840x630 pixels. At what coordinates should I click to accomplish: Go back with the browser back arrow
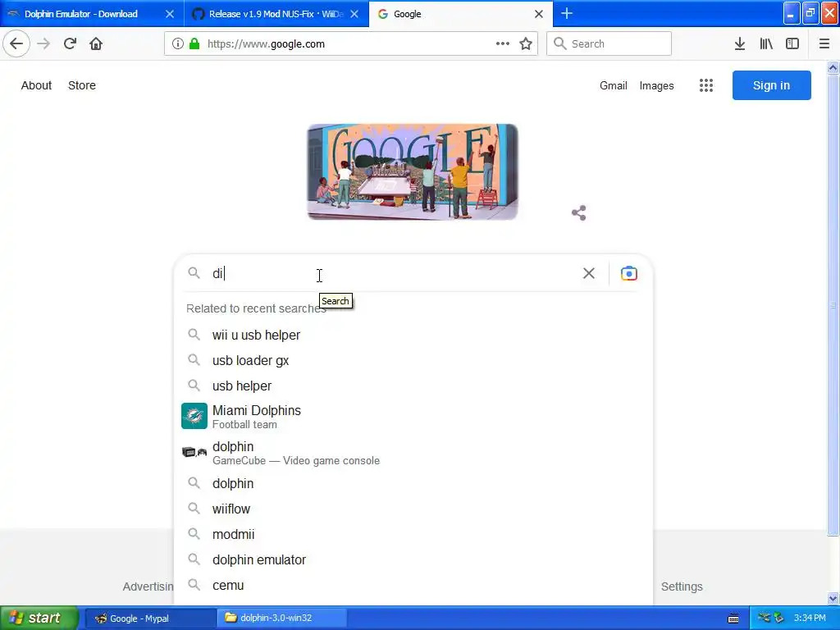[x=16, y=44]
